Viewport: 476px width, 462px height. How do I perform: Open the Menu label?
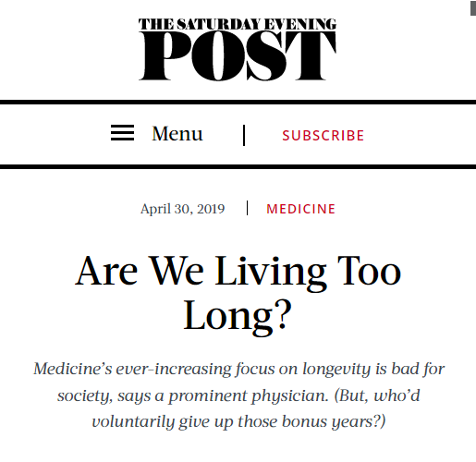pos(177,134)
